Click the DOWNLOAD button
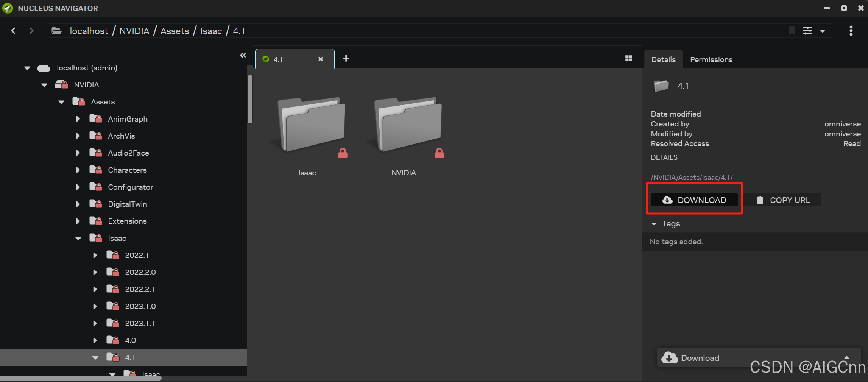Image resolution: width=868 pixels, height=382 pixels. 694,200
